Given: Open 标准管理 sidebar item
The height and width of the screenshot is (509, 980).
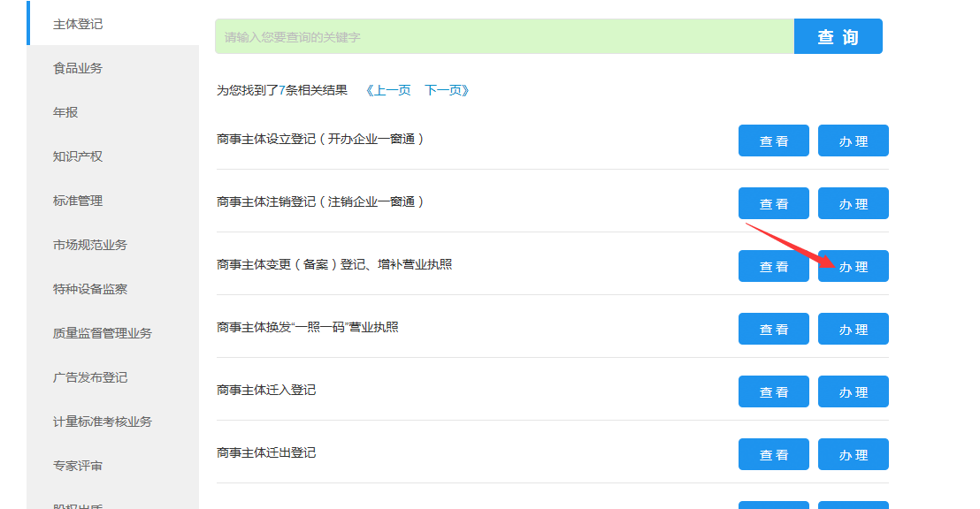Looking at the screenshot, I should tap(78, 201).
